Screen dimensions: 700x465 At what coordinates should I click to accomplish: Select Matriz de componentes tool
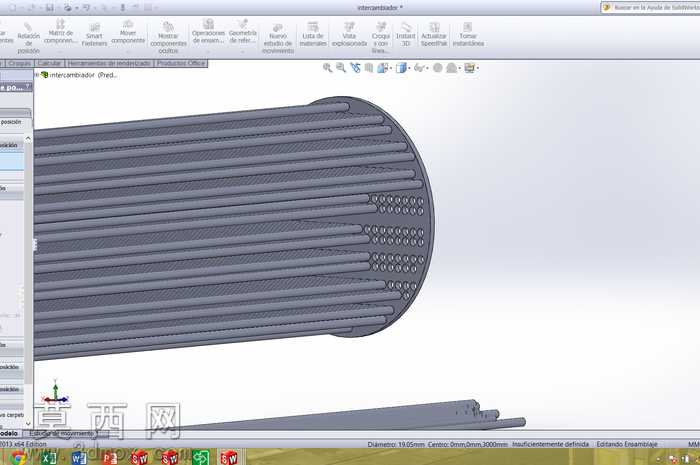pyautogui.click(x=60, y=31)
